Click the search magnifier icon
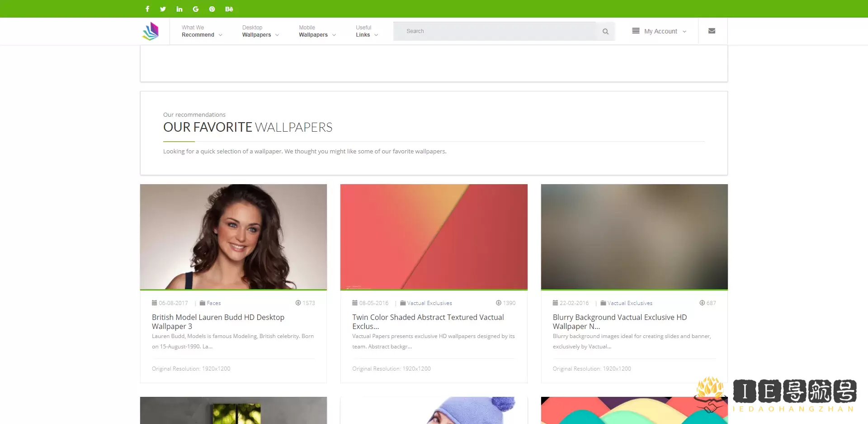Screen dimensions: 868x424 coord(605,32)
